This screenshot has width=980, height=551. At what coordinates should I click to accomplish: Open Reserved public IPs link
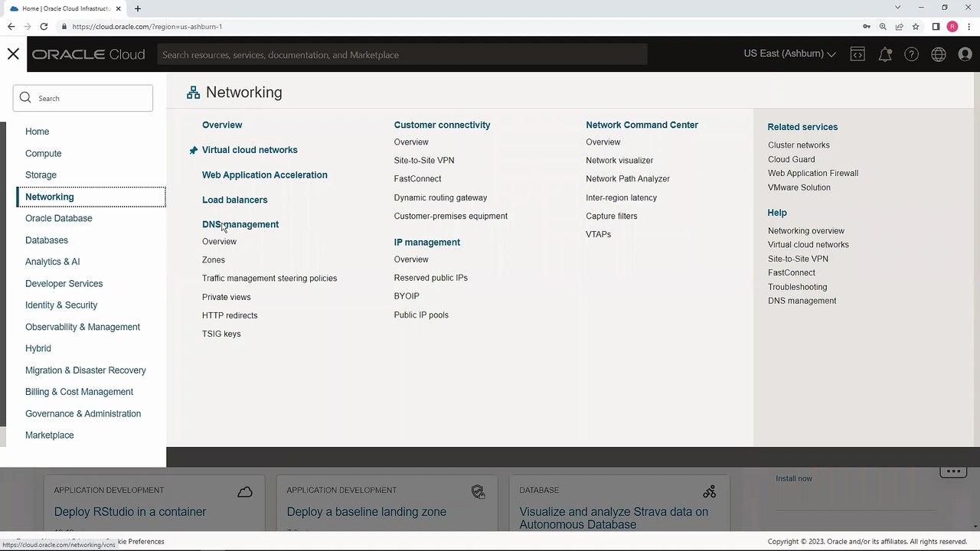(430, 278)
